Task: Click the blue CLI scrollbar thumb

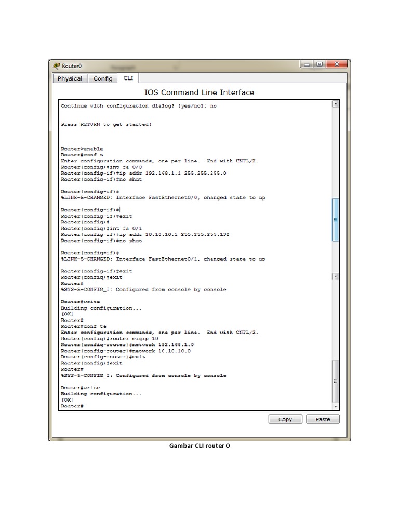Action: pos(336,220)
